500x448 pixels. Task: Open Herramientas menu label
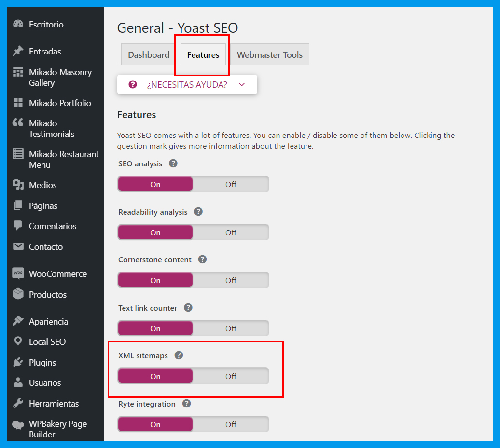point(54,403)
